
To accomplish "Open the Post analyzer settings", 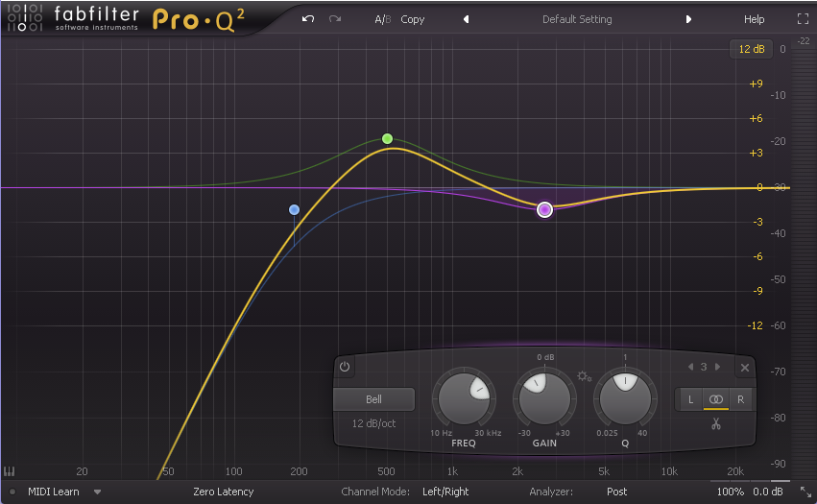I will click(x=617, y=492).
